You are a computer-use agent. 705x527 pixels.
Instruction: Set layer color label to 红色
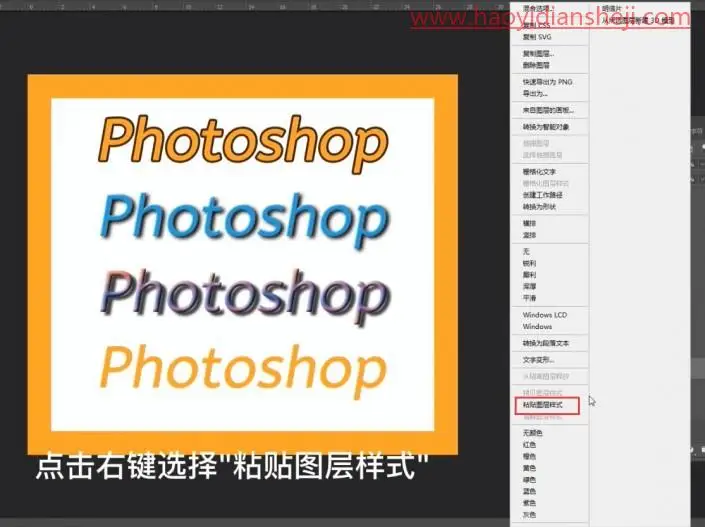click(x=529, y=445)
